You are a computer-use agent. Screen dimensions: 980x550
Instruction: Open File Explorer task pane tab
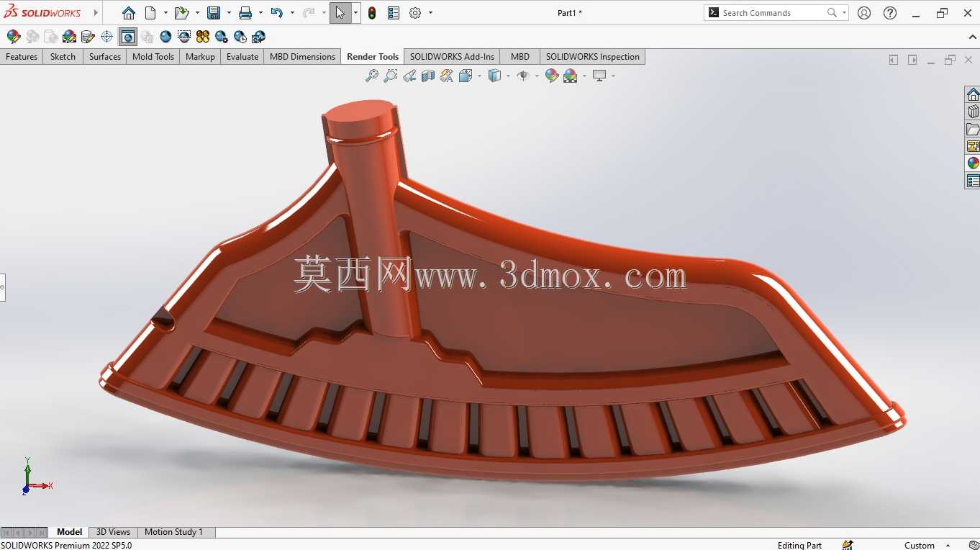pos(973,129)
